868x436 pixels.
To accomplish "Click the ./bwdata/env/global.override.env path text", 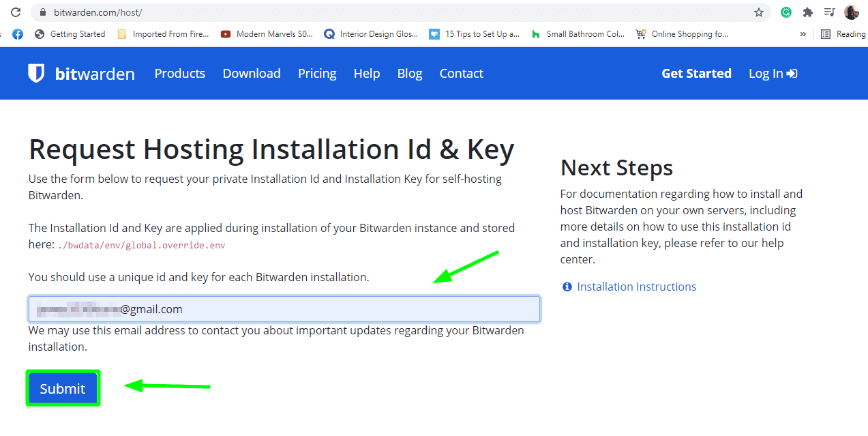I will pos(142,245).
